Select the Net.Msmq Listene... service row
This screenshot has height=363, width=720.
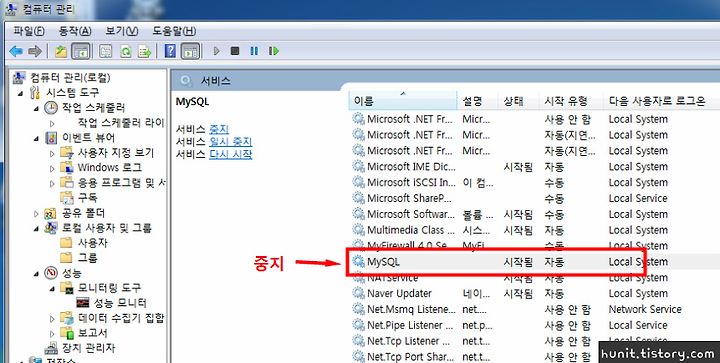point(533,309)
